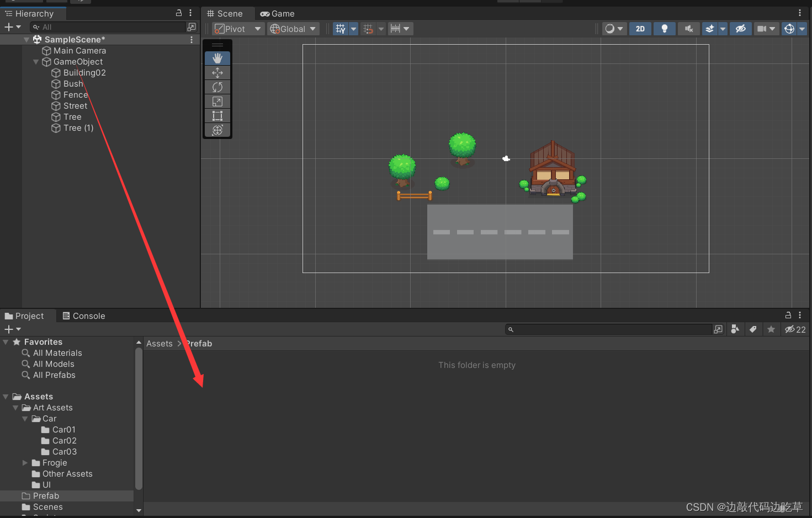This screenshot has height=518, width=812.
Task: Toggle scene audio mute button
Action: point(689,29)
